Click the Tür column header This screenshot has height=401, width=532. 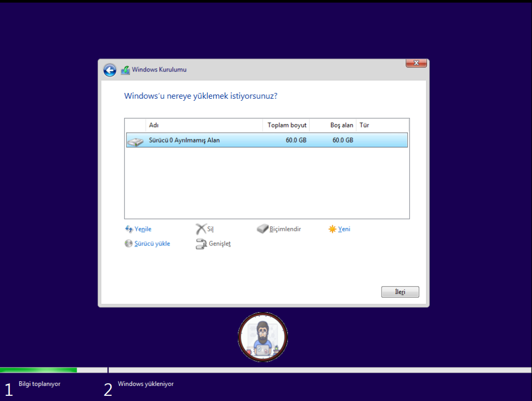point(382,125)
